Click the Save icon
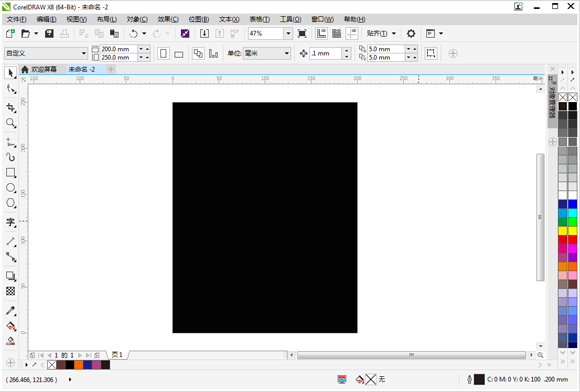Image resolution: width=580 pixels, height=392 pixels. click(49, 34)
